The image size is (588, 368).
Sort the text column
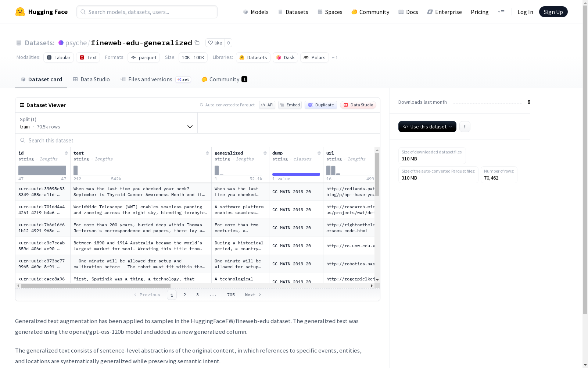coord(207,153)
